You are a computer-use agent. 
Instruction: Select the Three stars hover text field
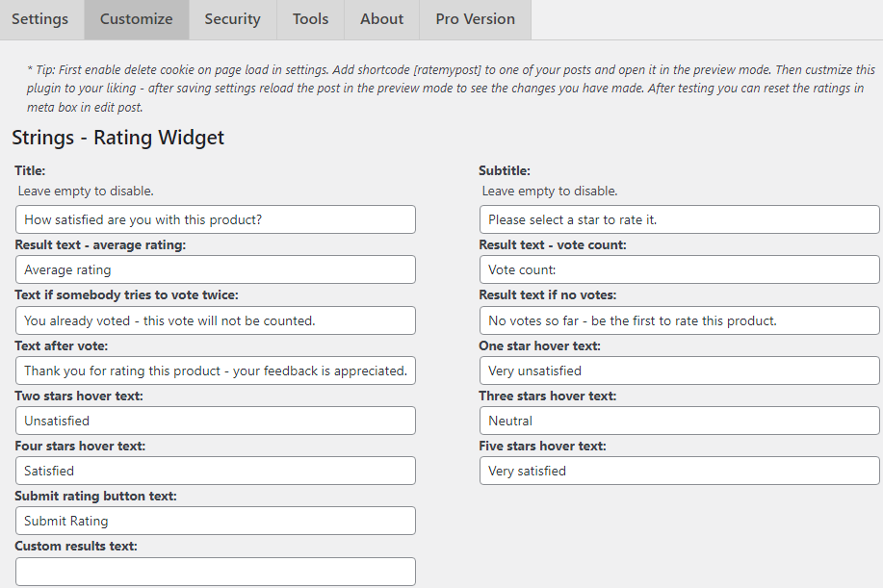(x=679, y=421)
